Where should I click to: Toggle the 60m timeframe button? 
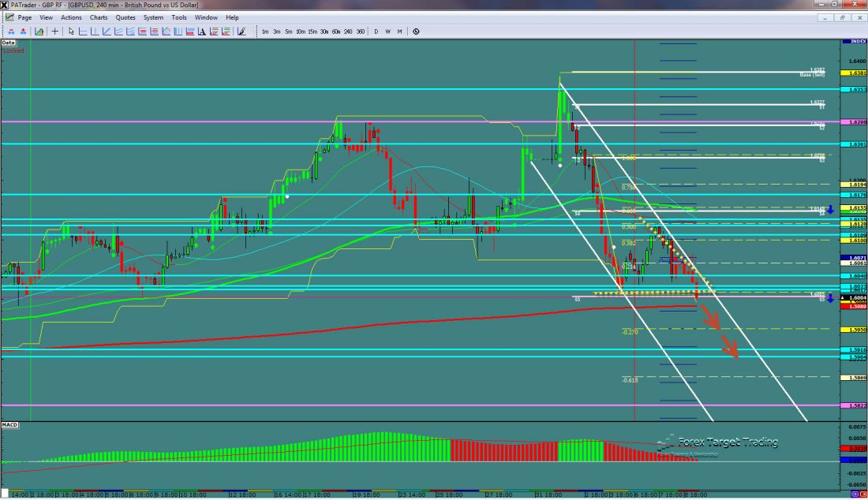pyautogui.click(x=336, y=32)
